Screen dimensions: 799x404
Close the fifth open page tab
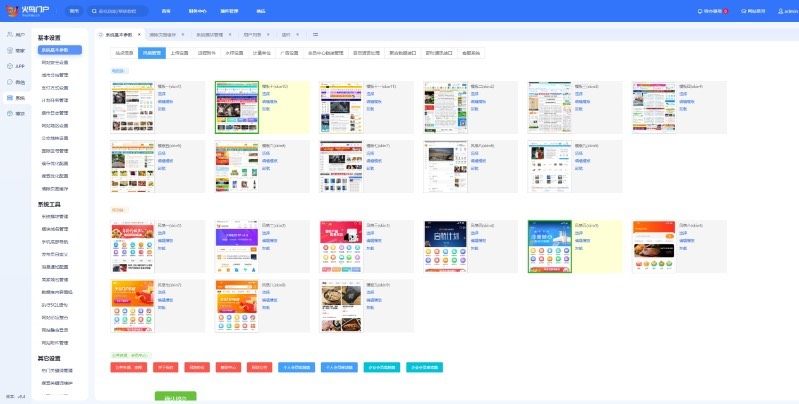[x=298, y=35]
